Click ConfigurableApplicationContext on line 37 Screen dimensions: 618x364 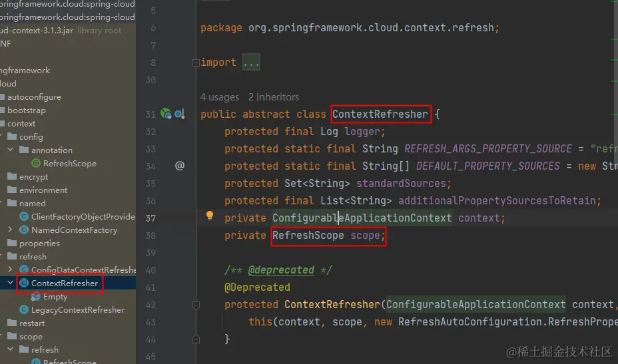point(362,218)
